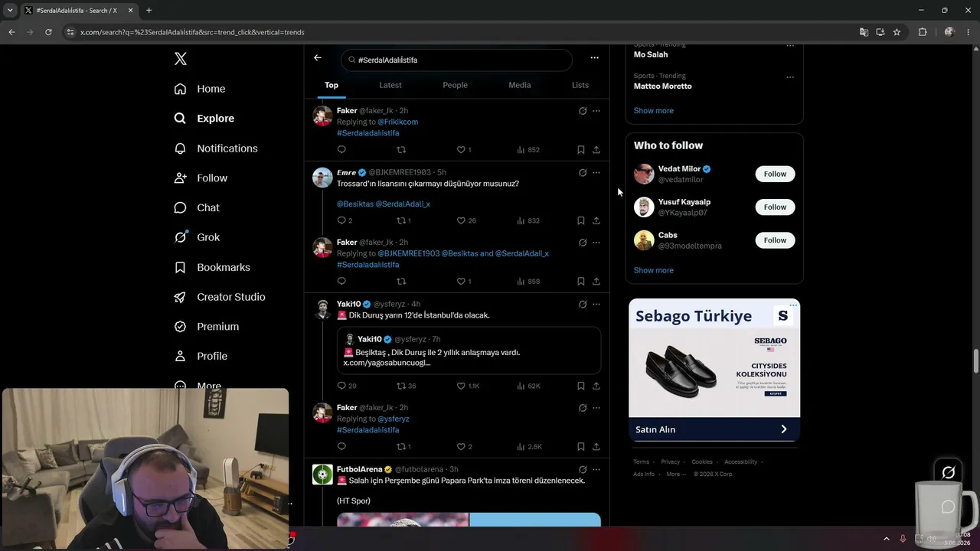The image size is (980, 551).
Task: Expand the footer More menu
Action: pyautogui.click(x=676, y=474)
